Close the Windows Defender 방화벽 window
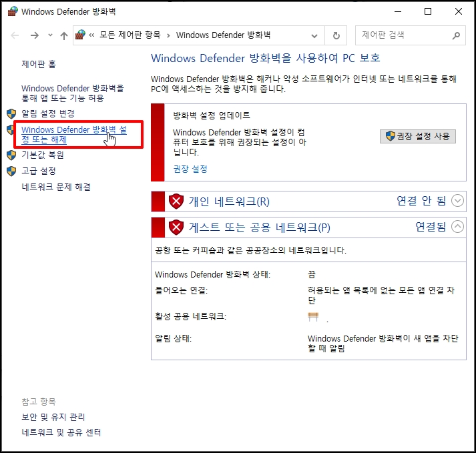Image resolution: width=476 pixels, height=453 pixels. pos(459,11)
